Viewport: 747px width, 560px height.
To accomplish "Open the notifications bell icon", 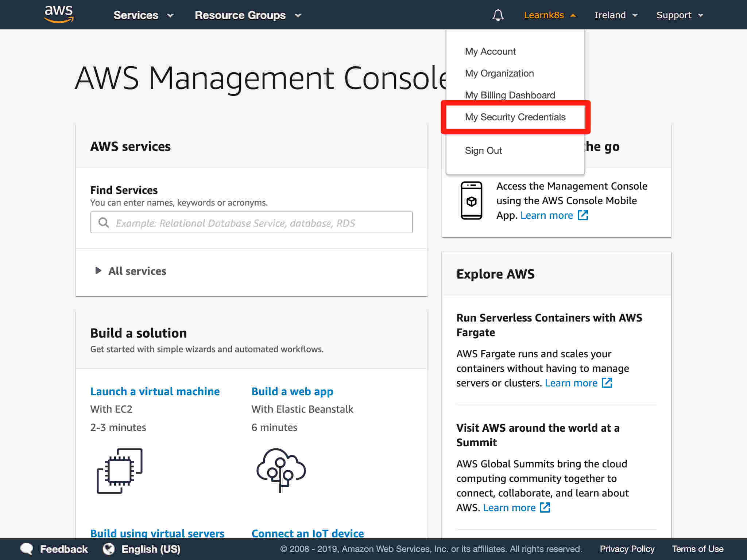I will click(x=498, y=15).
